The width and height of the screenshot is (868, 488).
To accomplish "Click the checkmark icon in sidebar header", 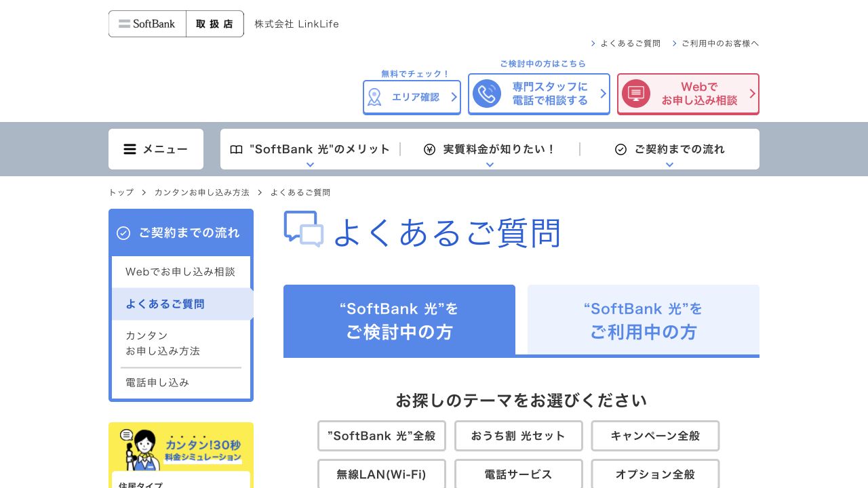I will (x=123, y=233).
